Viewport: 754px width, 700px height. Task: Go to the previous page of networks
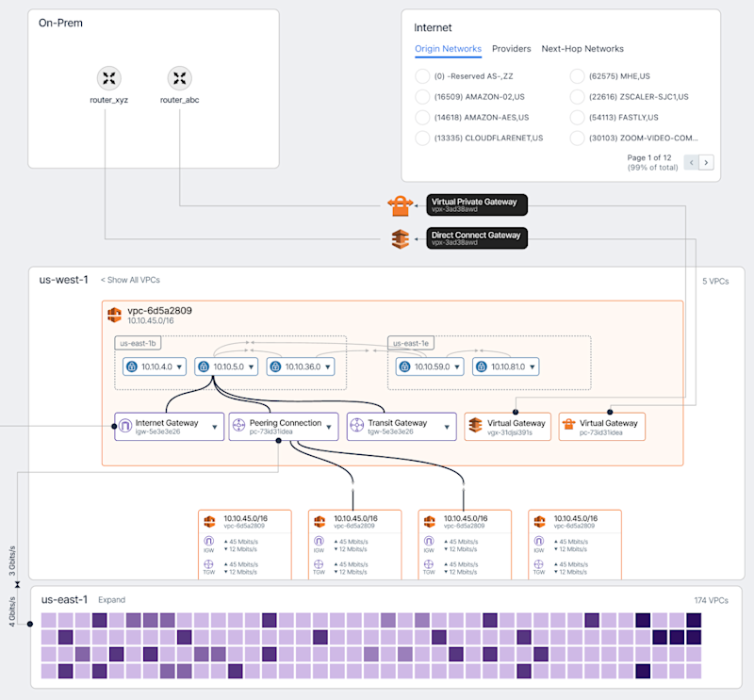(x=692, y=162)
